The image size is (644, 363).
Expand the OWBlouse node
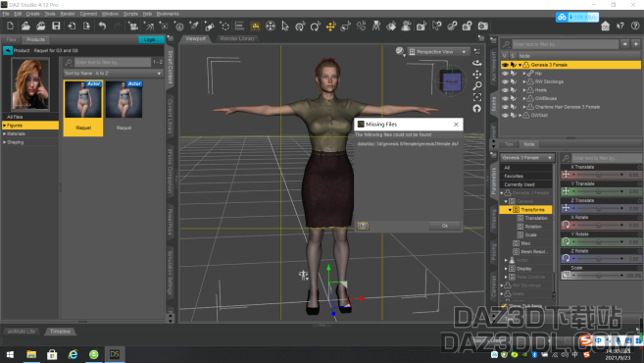point(524,99)
